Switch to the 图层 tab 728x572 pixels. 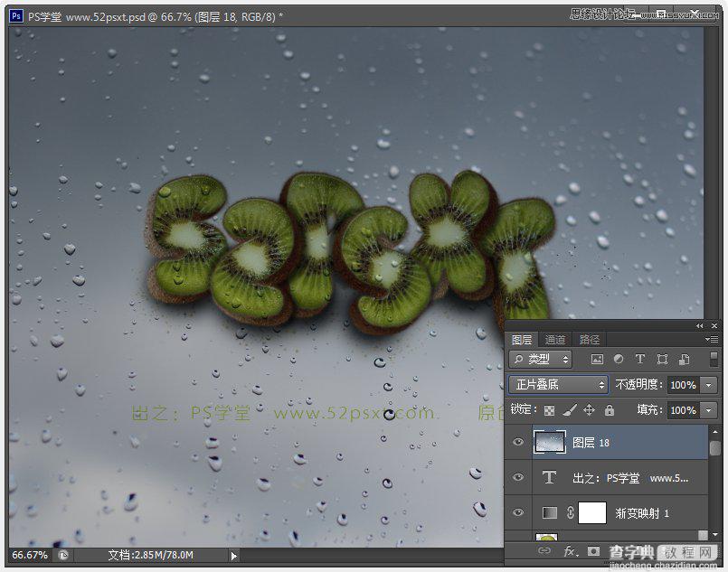coord(522,340)
